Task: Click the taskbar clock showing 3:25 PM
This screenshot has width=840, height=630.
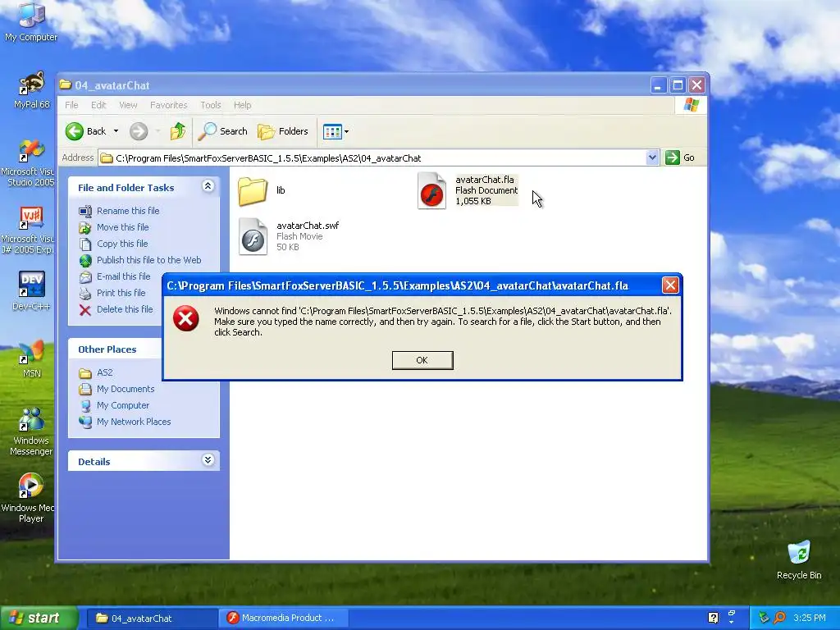Action: 810,618
